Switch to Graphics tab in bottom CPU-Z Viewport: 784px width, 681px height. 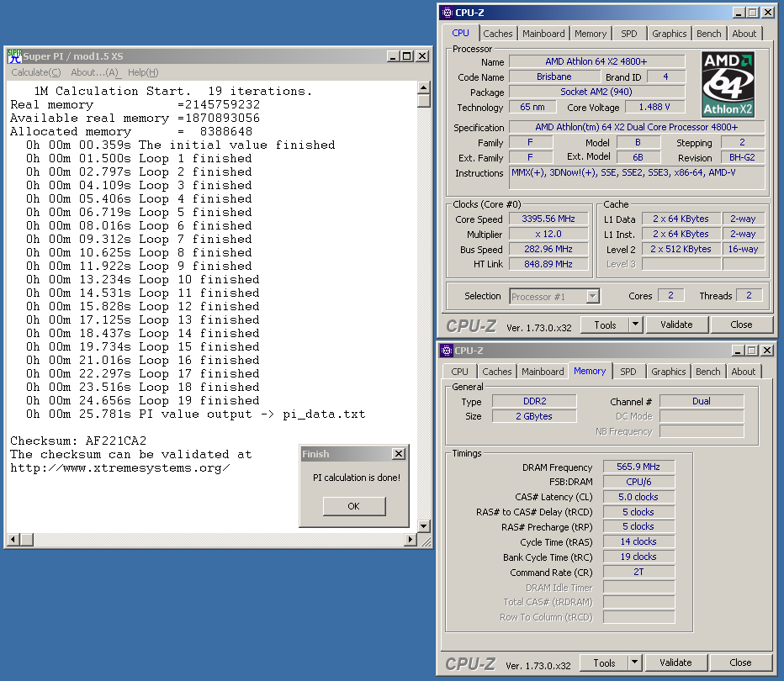[x=668, y=372]
